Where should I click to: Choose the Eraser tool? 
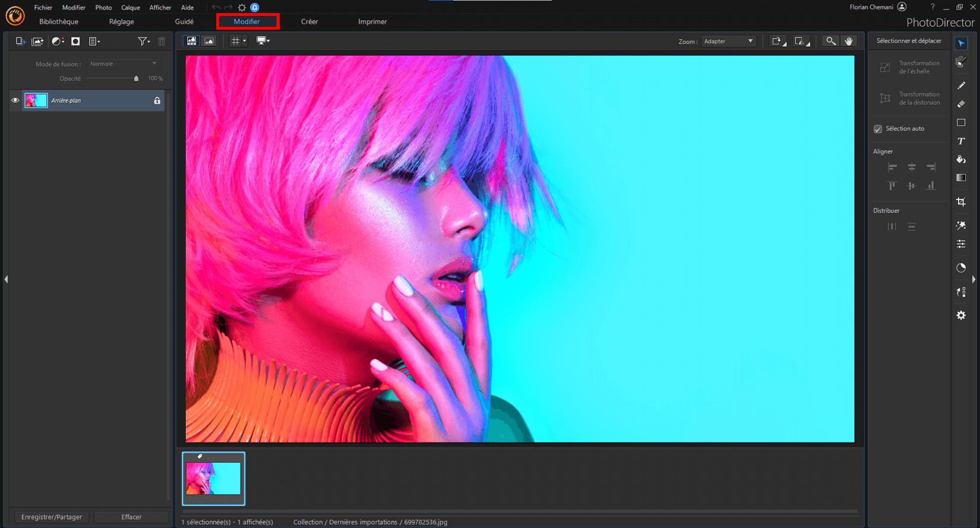pyautogui.click(x=961, y=104)
